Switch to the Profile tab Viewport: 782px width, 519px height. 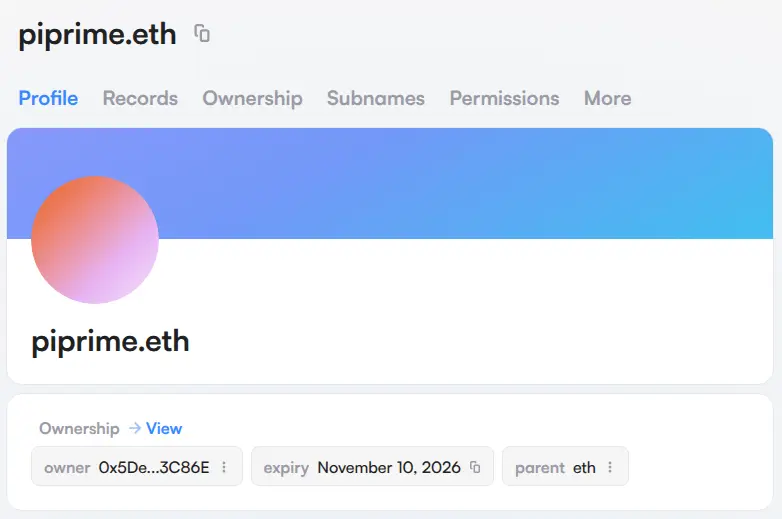click(48, 98)
